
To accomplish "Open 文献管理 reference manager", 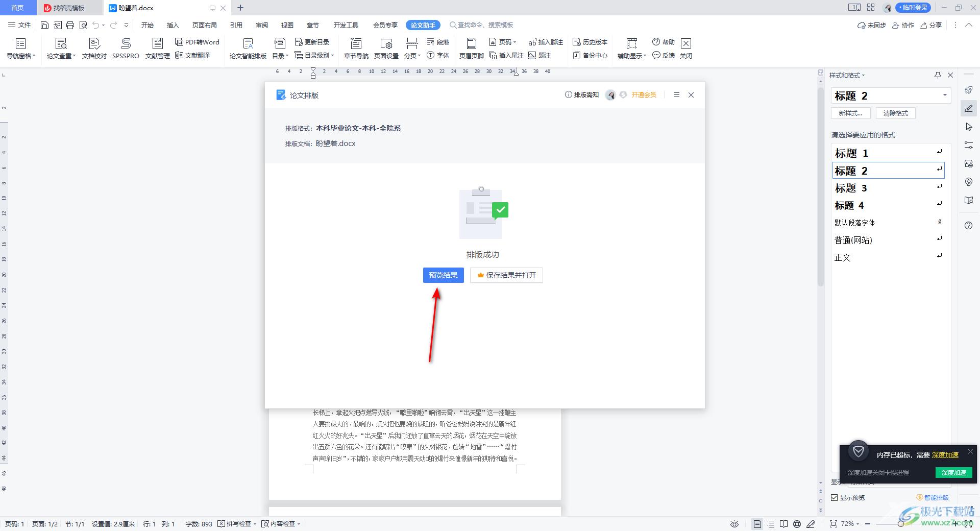I will (x=158, y=49).
